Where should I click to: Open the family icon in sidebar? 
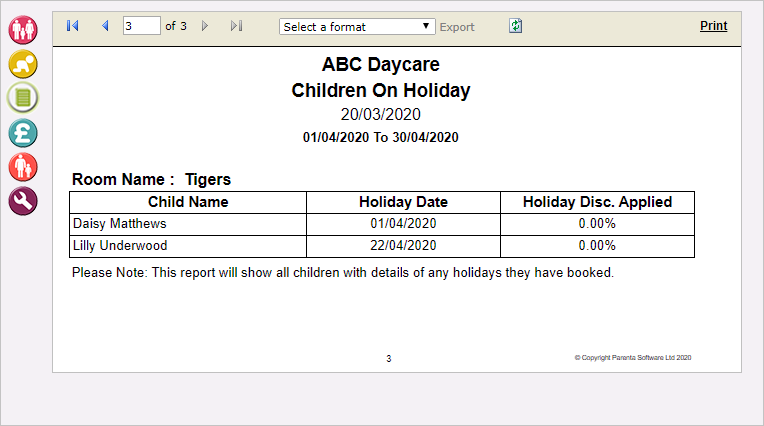(23, 30)
